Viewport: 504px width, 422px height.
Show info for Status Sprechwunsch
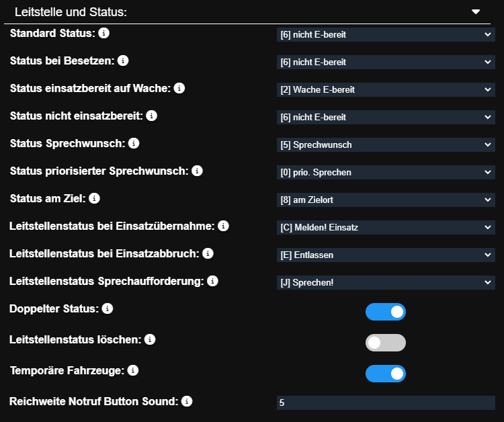[x=134, y=143]
